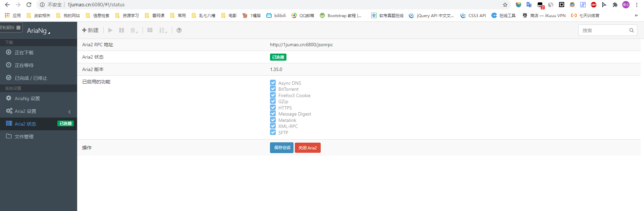Viewport: 644px width, 211px height.
Task: Open the sort order dropdown icon
Action: tap(163, 30)
